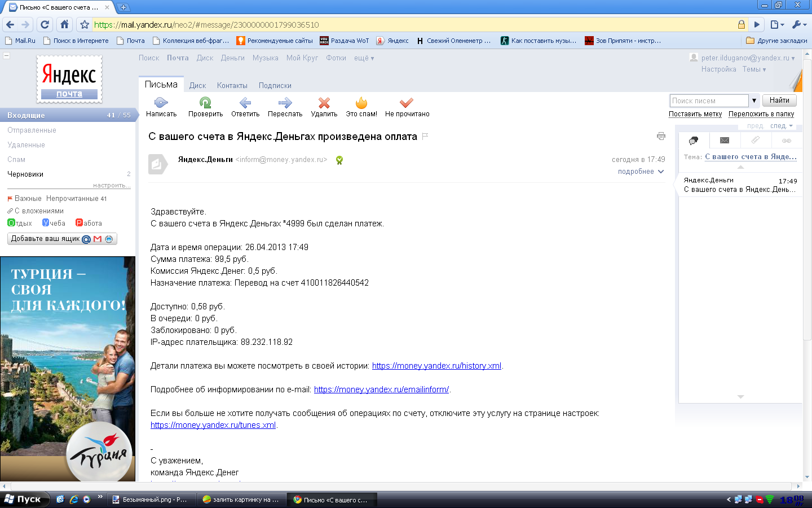Click the Проверить check mail icon

pos(205,103)
